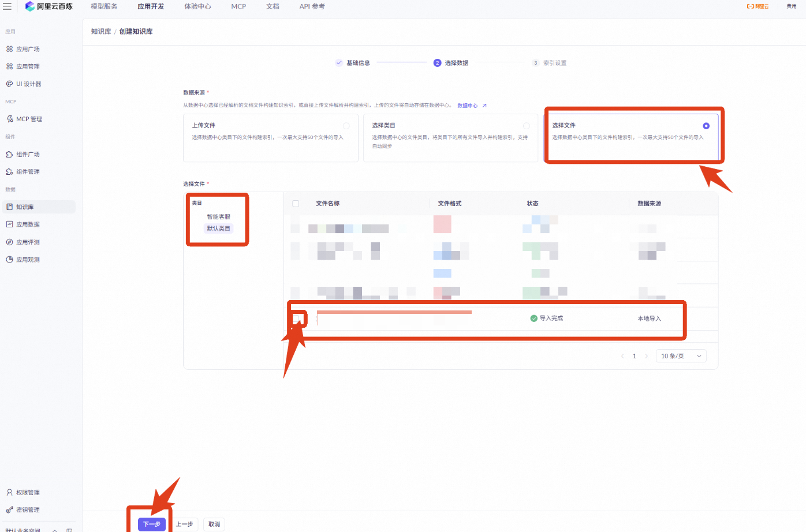806x532 pixels.
Task: Click the 阿里云百炼 logo
Action: tap(49, 6)
